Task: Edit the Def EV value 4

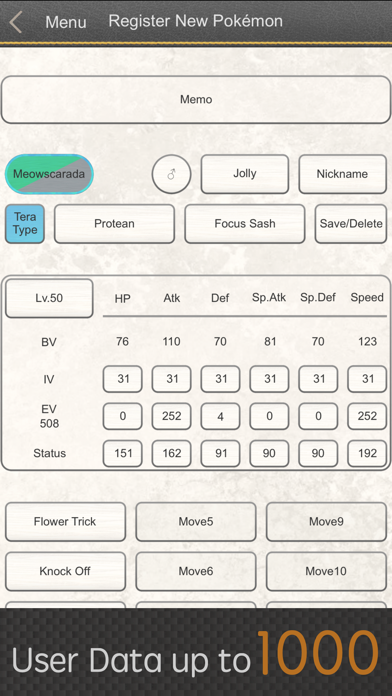Action: pyautogui.click(x=220, y=416)
